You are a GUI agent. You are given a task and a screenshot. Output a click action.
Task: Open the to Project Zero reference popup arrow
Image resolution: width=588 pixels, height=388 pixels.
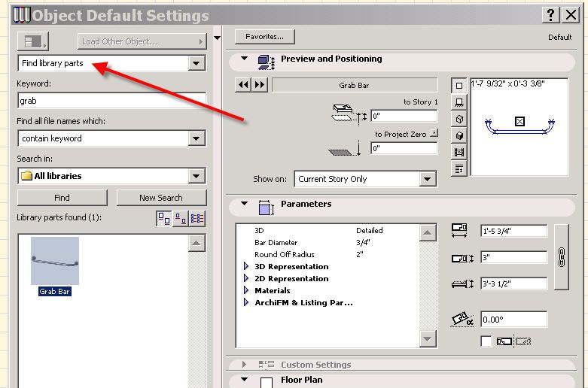[x=434, y=133]
